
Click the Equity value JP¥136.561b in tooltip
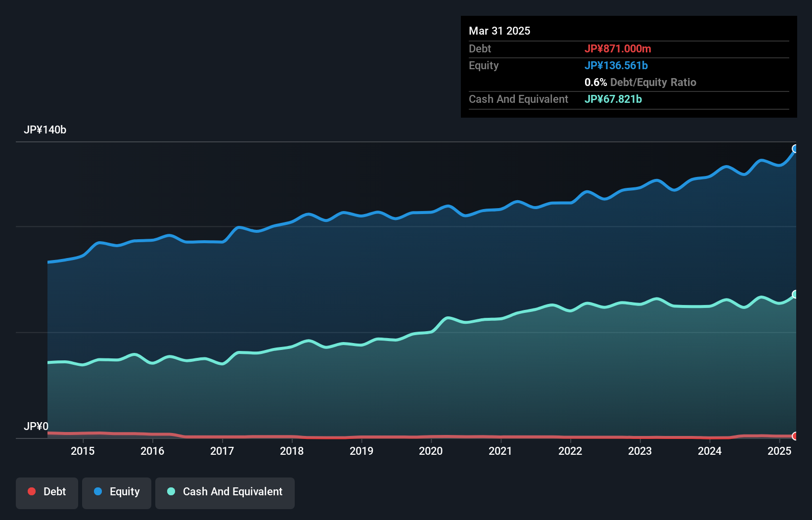click(x=616, y=65)
